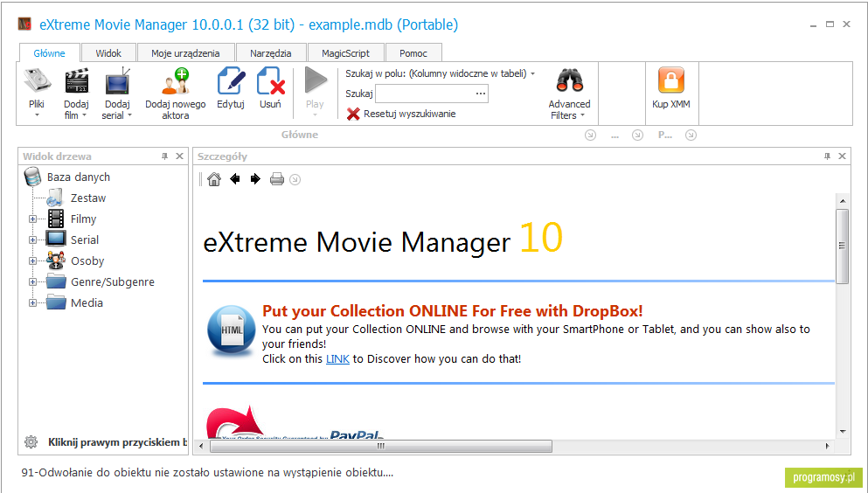
Task: Open the Pomoc tab
Action: [413, 53]
